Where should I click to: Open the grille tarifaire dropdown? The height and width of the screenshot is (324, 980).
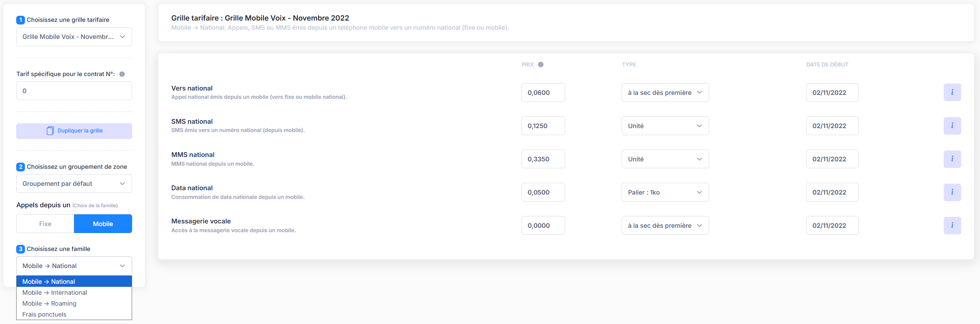click(74, 37)
